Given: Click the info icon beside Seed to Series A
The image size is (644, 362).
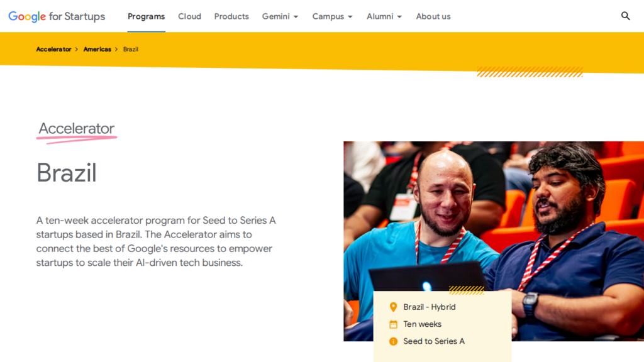Looking at the screenshot, I should pos(393,341).
